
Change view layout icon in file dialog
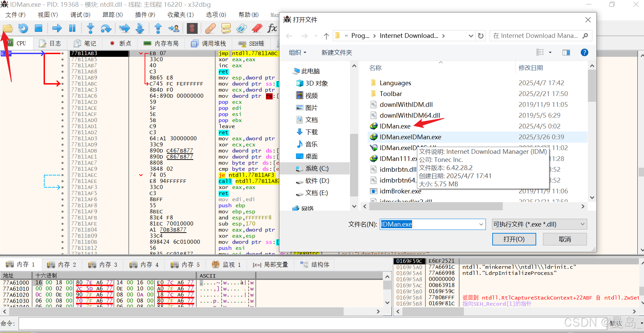(540, 52)
